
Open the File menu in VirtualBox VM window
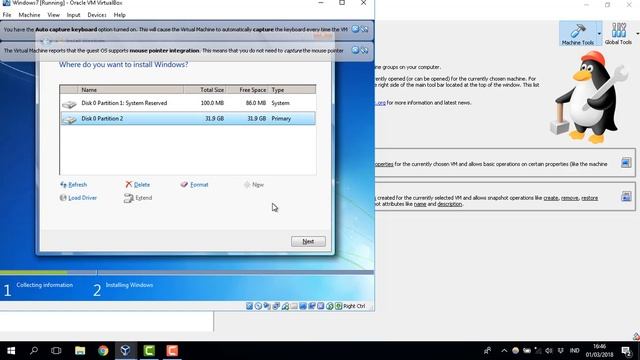[x=7, y=15]
